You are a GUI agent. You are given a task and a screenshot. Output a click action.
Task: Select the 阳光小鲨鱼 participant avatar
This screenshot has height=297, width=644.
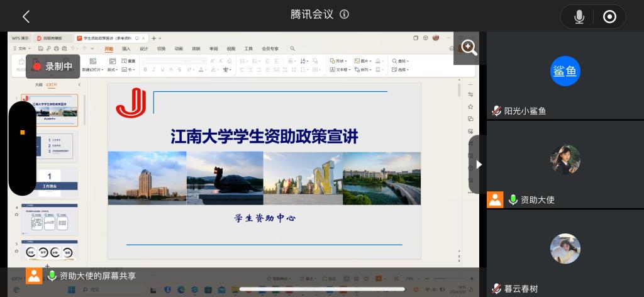(565, 71)
